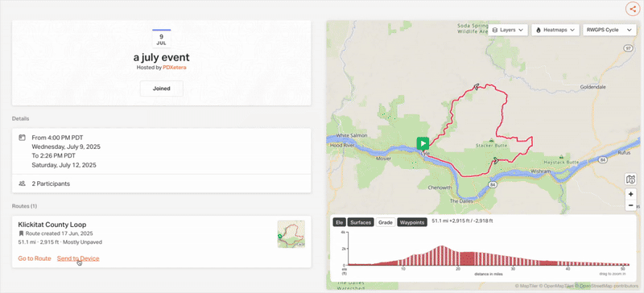Click the Send to Device link
Viewport: 644px width, 293px height.
(78, 258)
